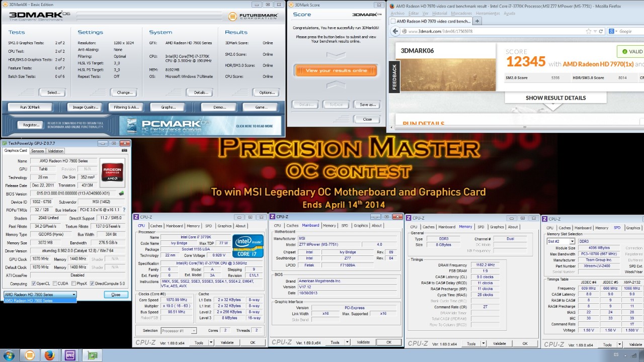This screenshot has height=362, width=644.
Task: Toggle the CUDA checkbox in GPU-Z
Action: tap(54, 284)
